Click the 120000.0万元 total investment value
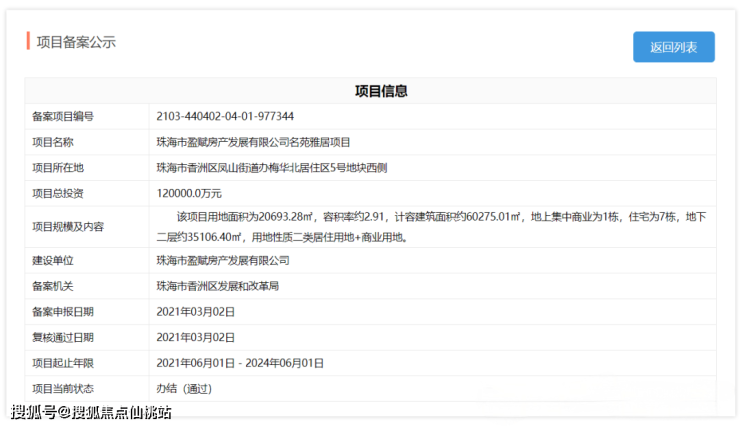Screen dimensions: 740x428 pos(189,193)
